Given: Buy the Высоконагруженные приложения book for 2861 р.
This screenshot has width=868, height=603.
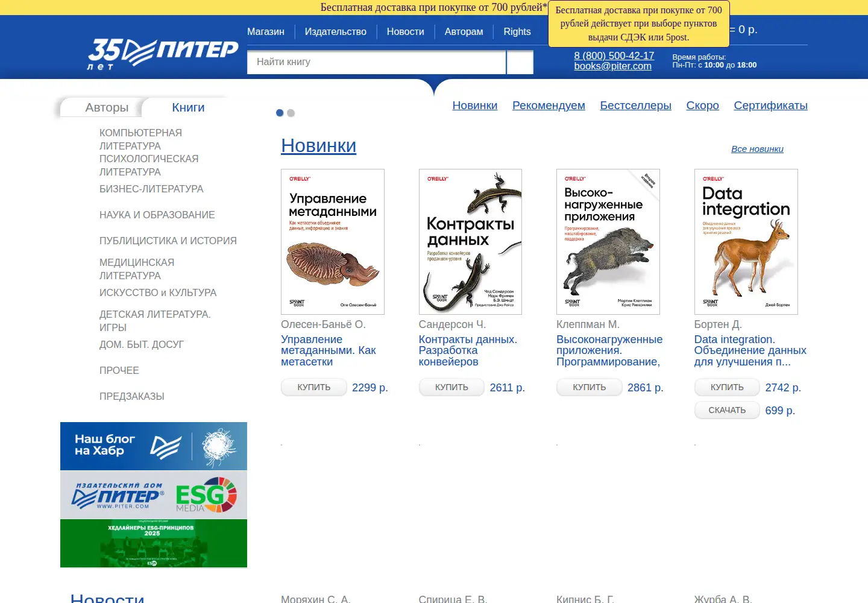Looking at the screenshot, I should pyautogui.click(x=590, y=387).
